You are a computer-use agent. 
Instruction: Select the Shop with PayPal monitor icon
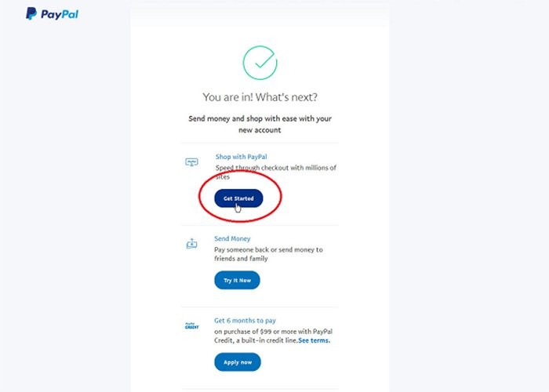pos(191,162)
